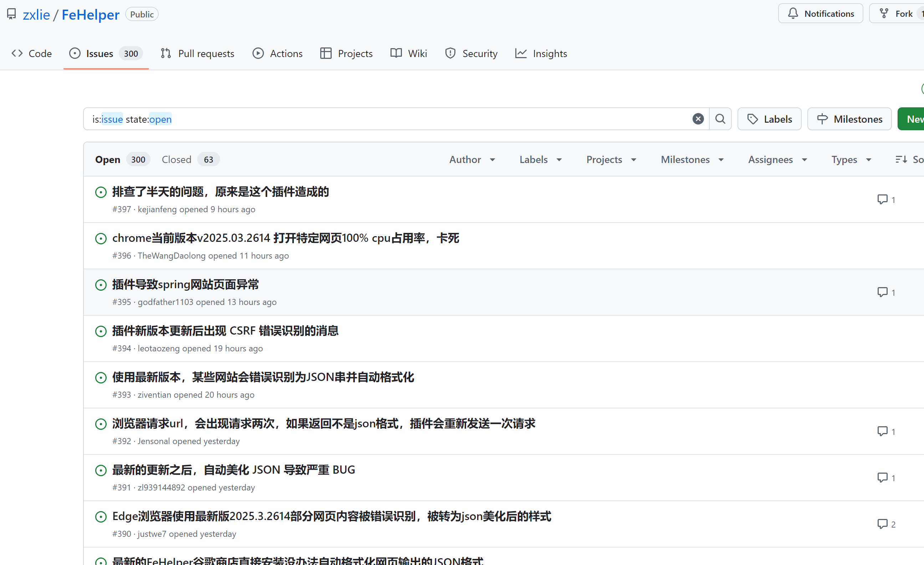Click author leotaozeng on issue #394

coord(159,348)
